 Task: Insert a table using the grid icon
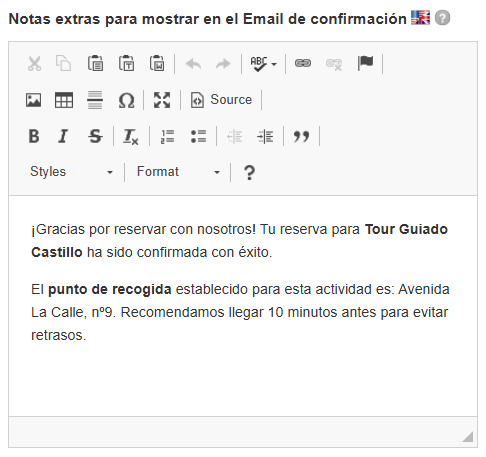tap(64, 100)
